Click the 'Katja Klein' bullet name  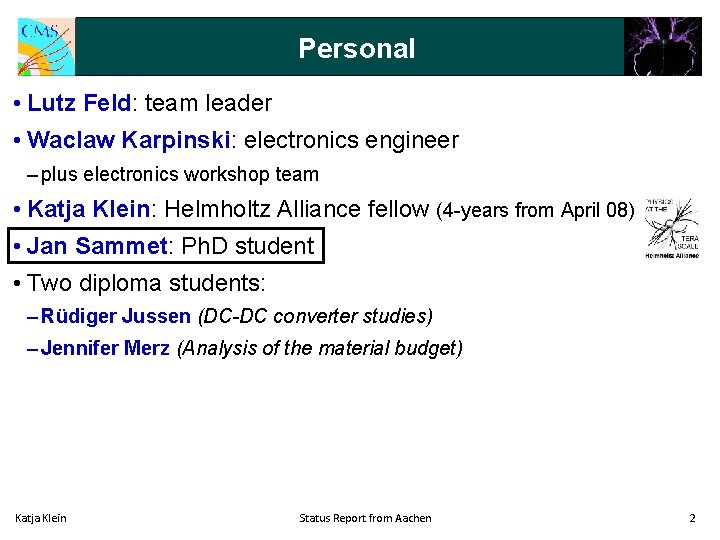[x=89, y=210]
